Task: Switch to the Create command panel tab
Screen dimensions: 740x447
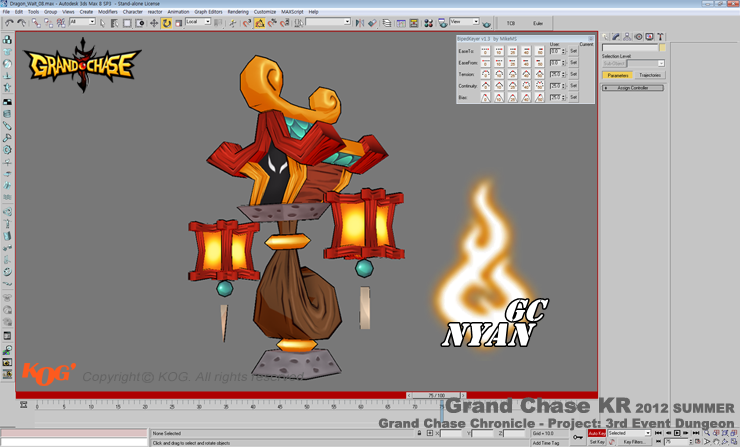Action: pyautogui.click(x=605, y=36)
